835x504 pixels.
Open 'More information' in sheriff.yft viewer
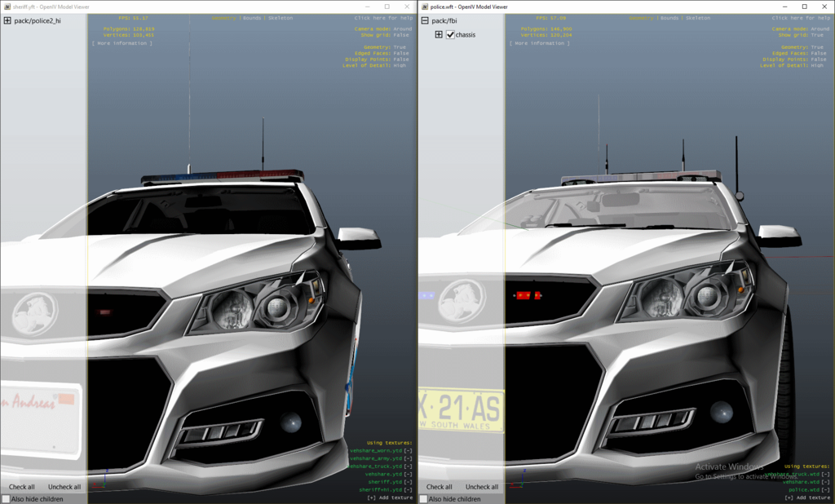coord(121,43)
